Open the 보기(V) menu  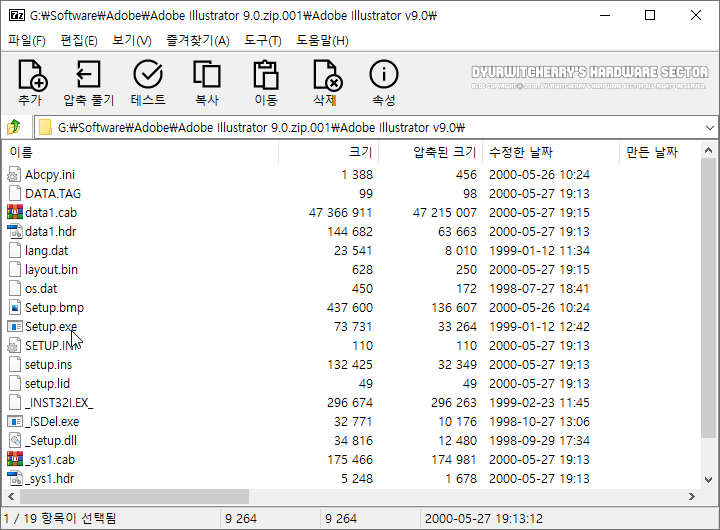(132, 40)
